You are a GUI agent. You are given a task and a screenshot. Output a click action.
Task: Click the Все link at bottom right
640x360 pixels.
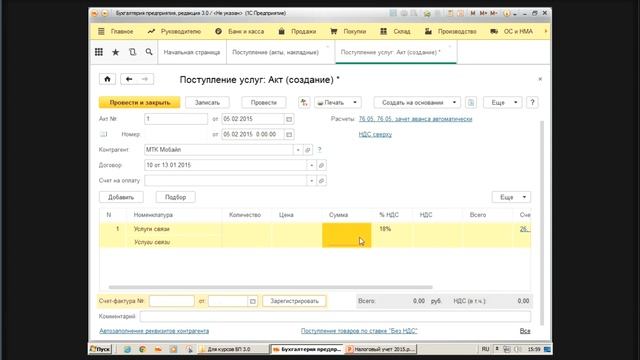pos(525,331)
